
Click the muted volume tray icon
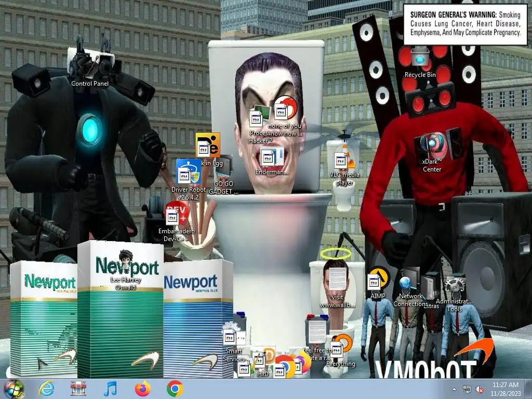tap(480, 389)
